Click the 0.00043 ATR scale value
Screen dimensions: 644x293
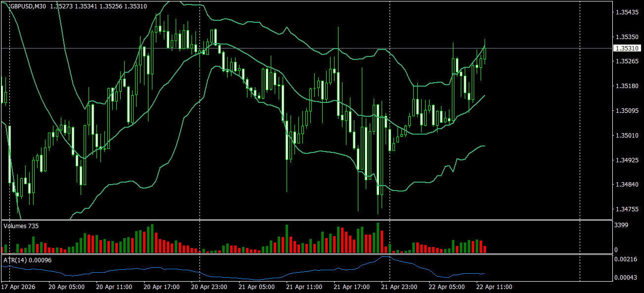626,277
